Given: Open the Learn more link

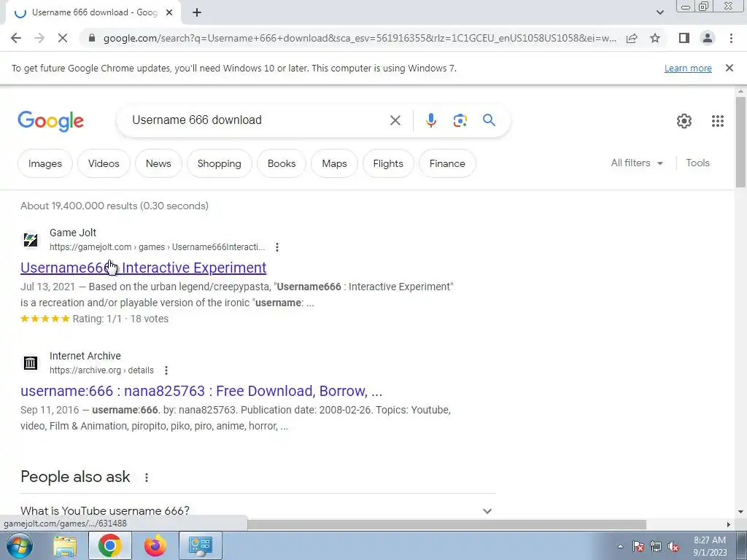Looking at the screenshot, I should [x=688, y=68].
